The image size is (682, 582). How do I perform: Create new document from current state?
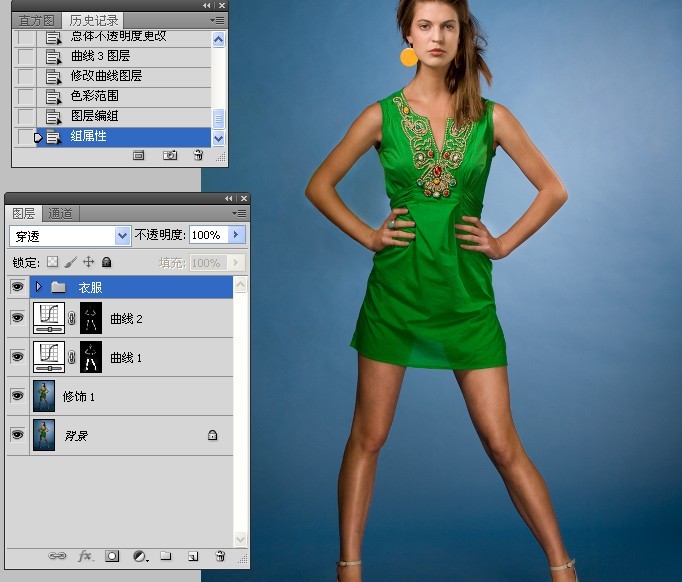click(x=138, y=155)
